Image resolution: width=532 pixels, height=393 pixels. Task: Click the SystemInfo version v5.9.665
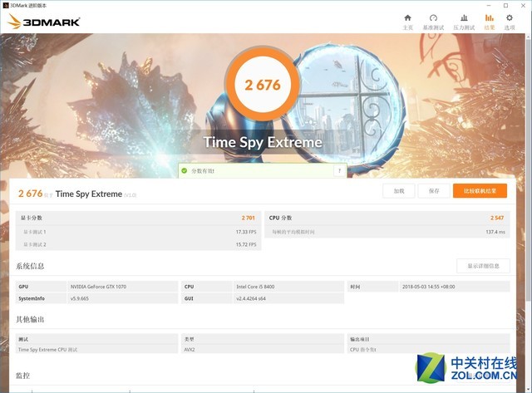coord(80,298)
